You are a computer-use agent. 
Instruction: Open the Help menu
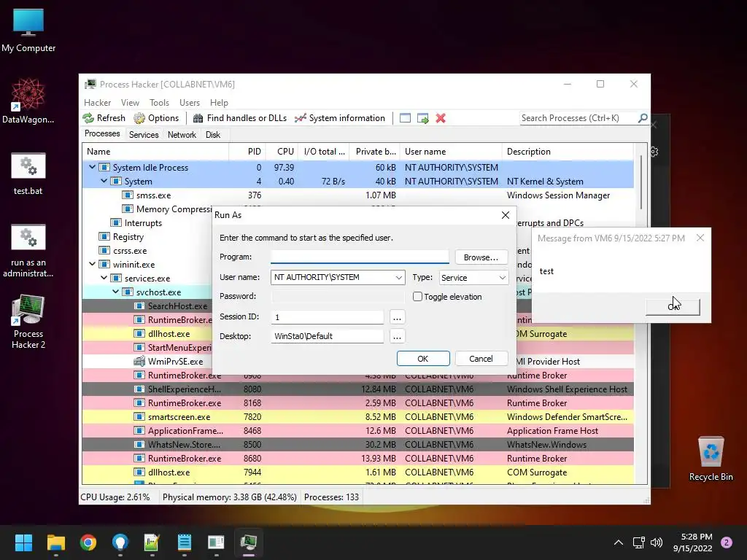coord(219,102)
